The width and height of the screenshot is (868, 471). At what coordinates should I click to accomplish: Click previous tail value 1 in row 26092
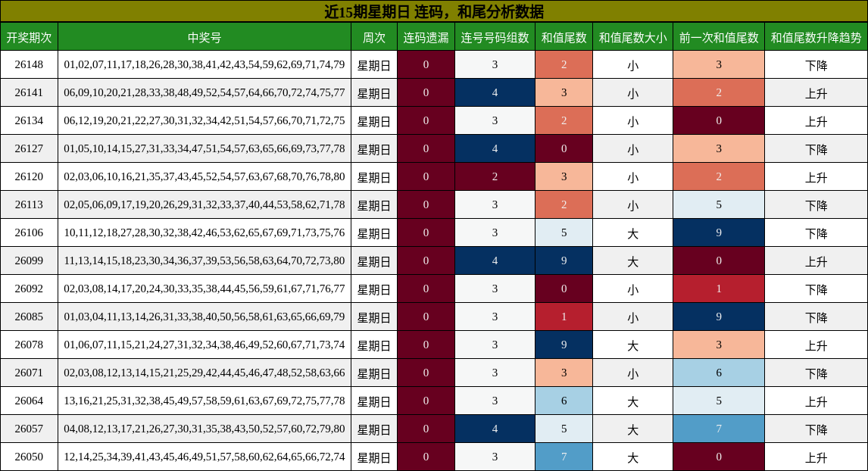click(719, 289)
